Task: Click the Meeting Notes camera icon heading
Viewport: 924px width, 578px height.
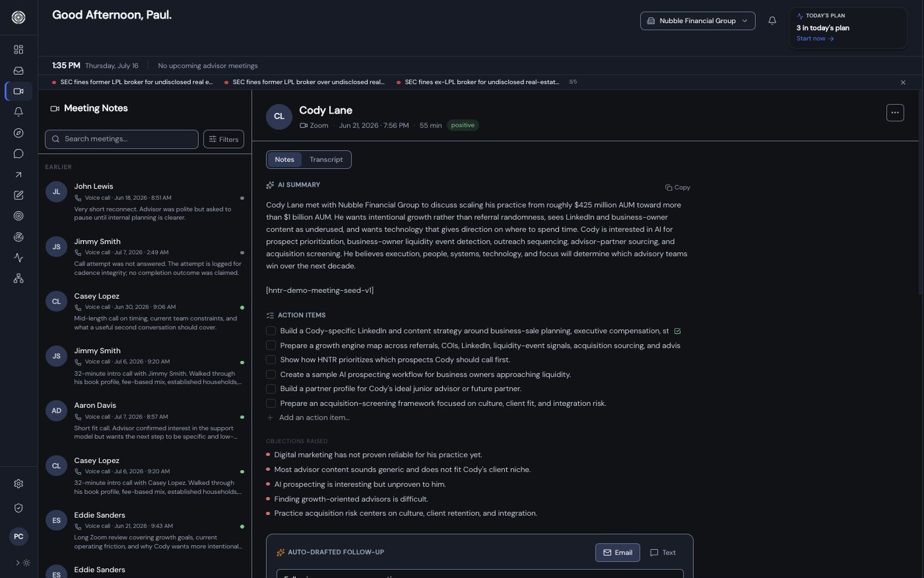Action: click(x=55, y=109)
